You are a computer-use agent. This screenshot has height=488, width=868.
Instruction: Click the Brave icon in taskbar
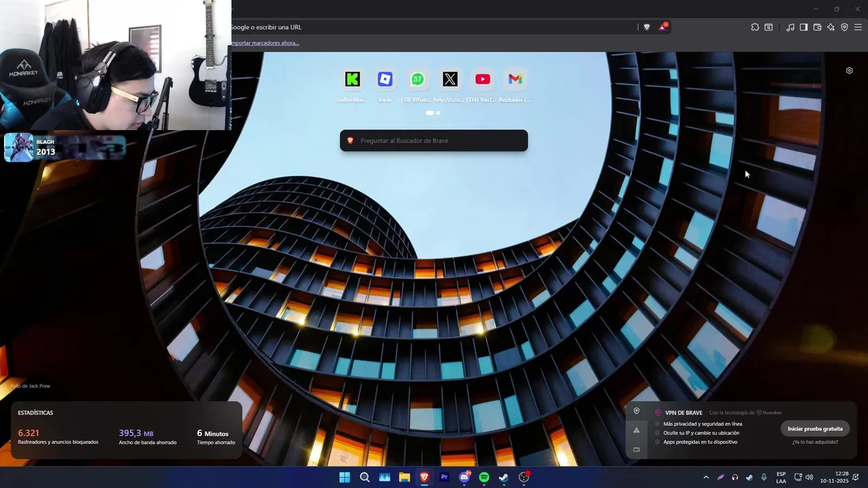pos(425,477)
